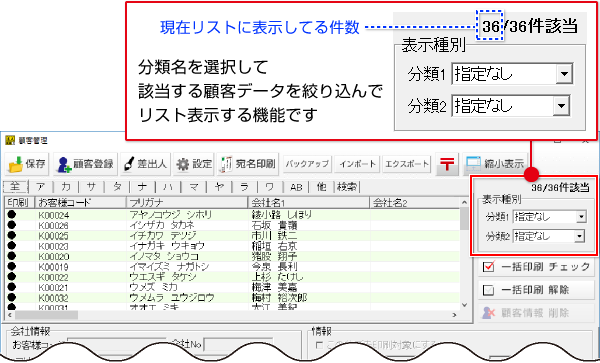This screenshot has height=363, width=600.
Task: Select the 検索 search tab
Action: (347, 187)
